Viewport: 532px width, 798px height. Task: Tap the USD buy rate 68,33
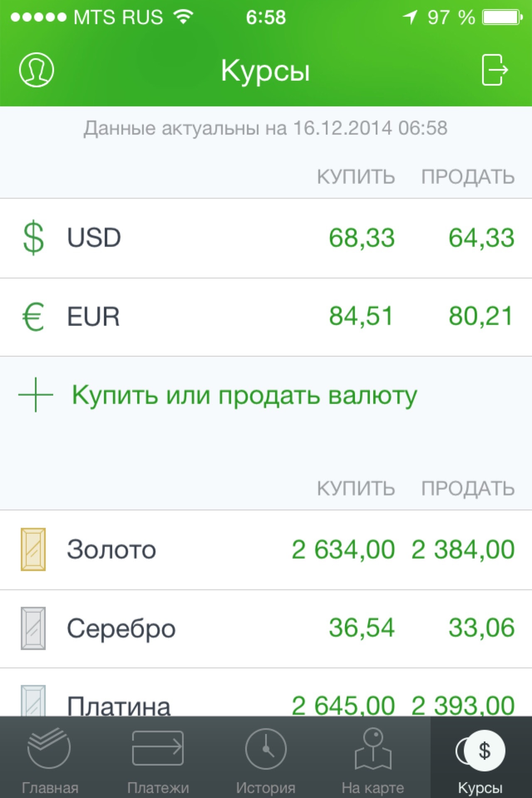pos(362,238)
